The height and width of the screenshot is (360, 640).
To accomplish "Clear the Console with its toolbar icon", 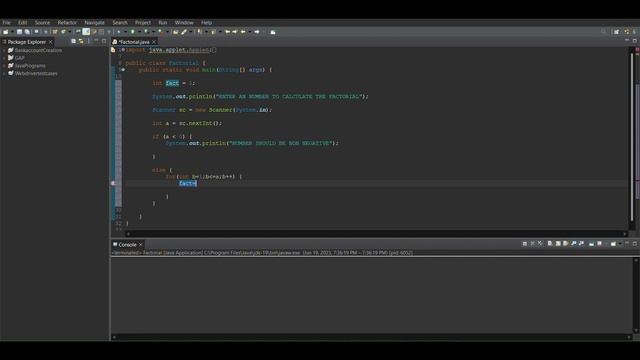I will 550,244.
